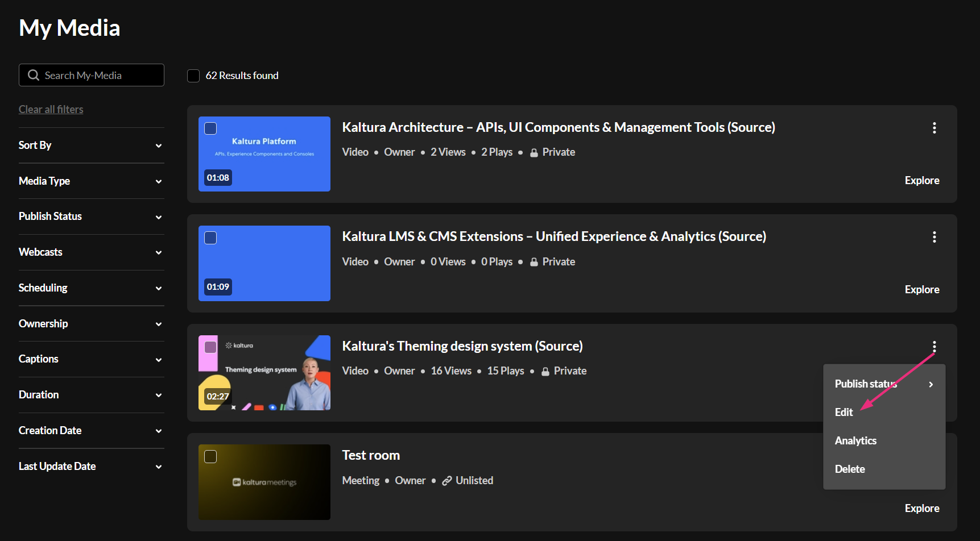Open the kaltura meetings Test room thumbnail
The image size is (980, 541).
[x=264, y=482]
